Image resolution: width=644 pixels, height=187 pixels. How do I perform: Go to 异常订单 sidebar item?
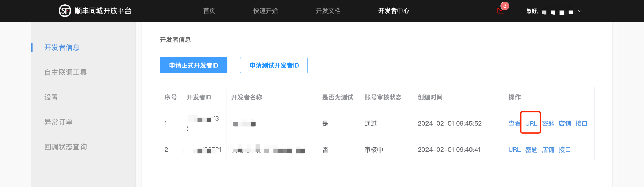59,122
